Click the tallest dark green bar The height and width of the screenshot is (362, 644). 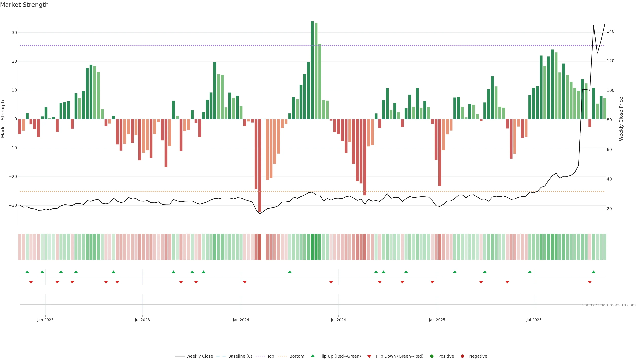click(312, 70)
